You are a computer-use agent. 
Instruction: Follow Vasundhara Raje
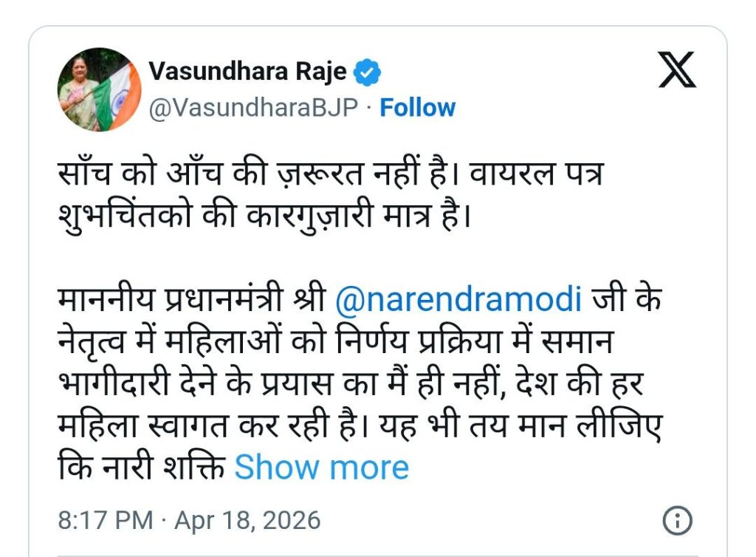pyautogui.click(x=417, y=108)
